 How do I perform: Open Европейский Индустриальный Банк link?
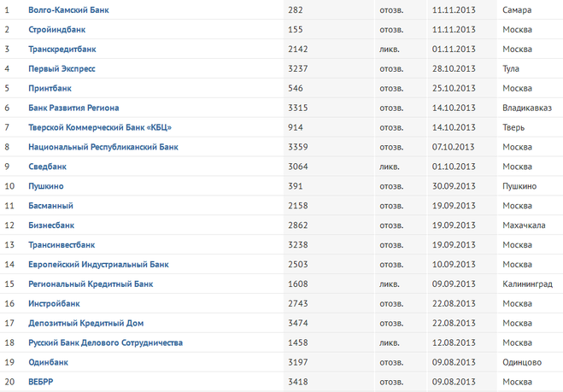coord(98,265)
